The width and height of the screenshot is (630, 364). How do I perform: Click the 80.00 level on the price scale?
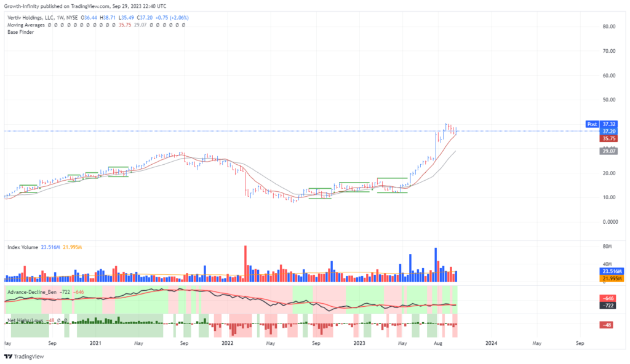pyautogui.click(x=610, y=26)
